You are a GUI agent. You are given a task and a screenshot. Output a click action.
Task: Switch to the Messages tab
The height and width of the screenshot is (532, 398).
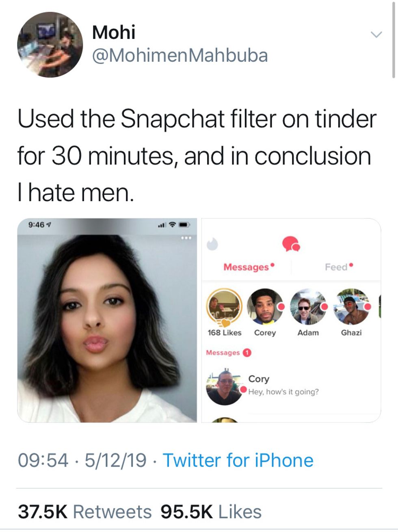pyautogui.click(x=246, y=267)
